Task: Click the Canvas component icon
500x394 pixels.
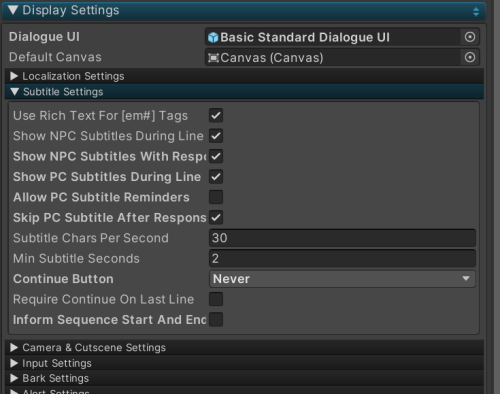Action: coord(213,58)
